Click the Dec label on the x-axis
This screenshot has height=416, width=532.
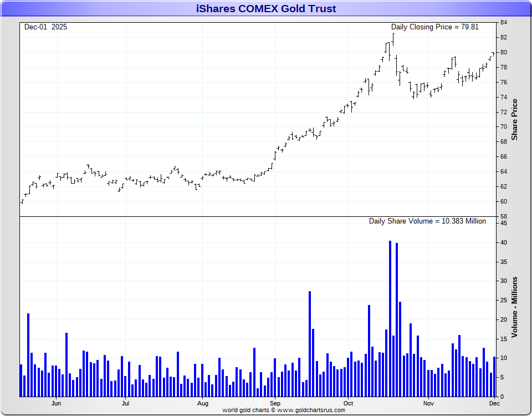494,403
